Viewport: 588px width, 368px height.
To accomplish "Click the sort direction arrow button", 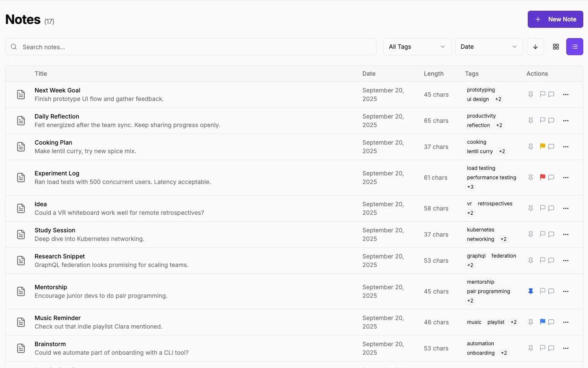I will (535, 47).
